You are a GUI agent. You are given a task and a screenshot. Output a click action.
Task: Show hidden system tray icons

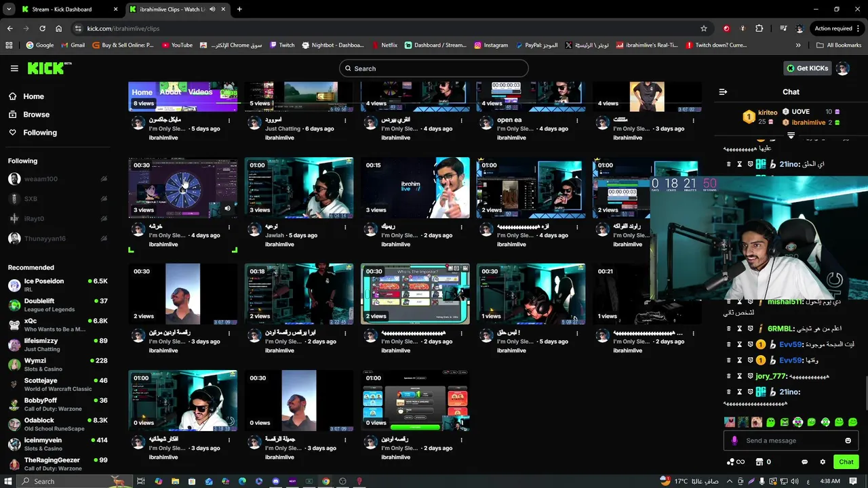coord(731,481)
